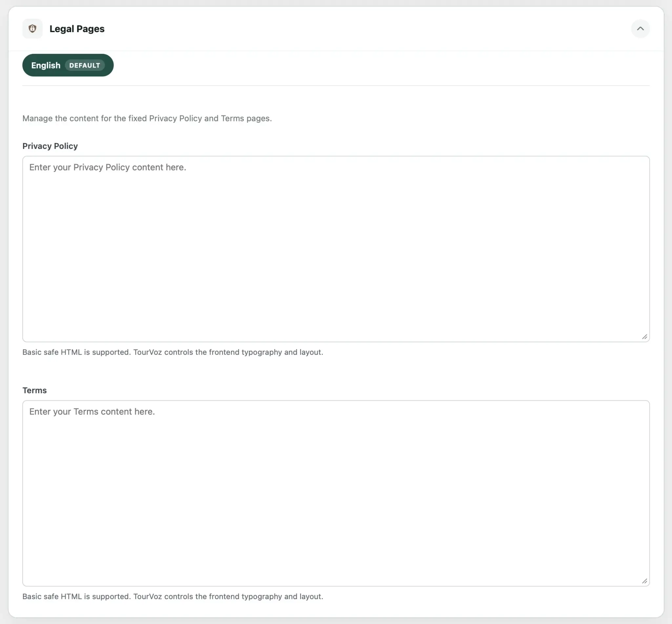Click the HTML hint below Terms
Screen dimensions: 672x624
[173, 596]
